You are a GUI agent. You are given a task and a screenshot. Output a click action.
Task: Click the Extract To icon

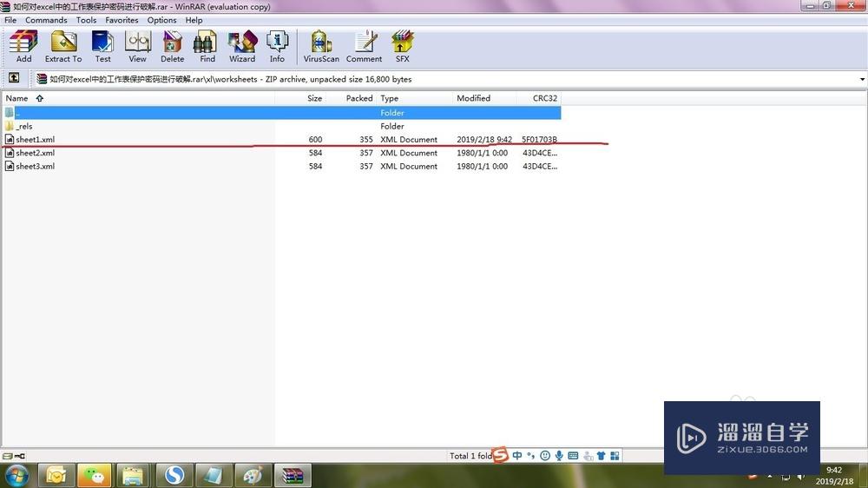[63, 47]
